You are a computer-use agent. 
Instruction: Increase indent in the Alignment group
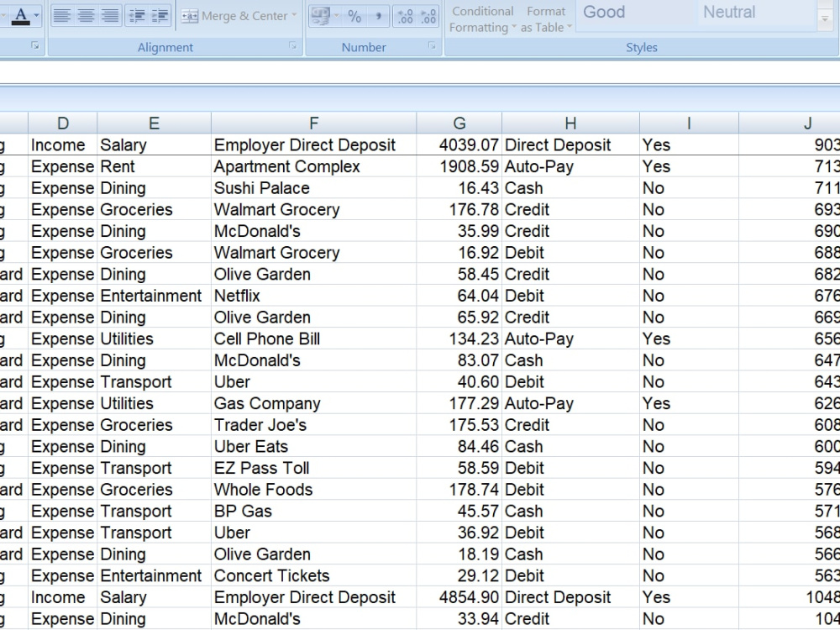(160, 15)
